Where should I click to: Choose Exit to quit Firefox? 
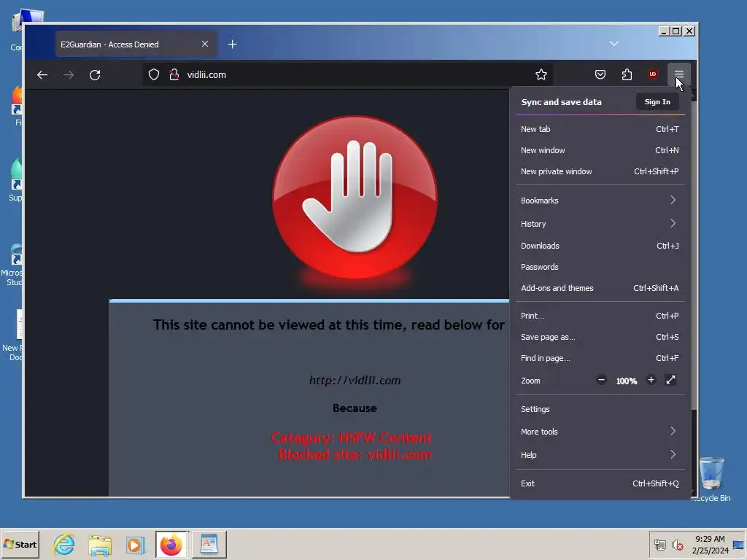(x=600, y=483)
